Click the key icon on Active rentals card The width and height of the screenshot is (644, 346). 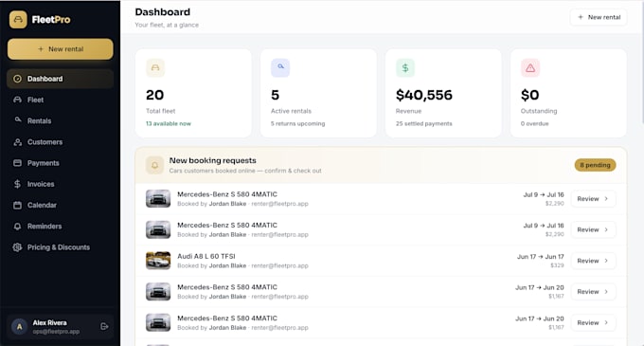[x=280, y=68]
